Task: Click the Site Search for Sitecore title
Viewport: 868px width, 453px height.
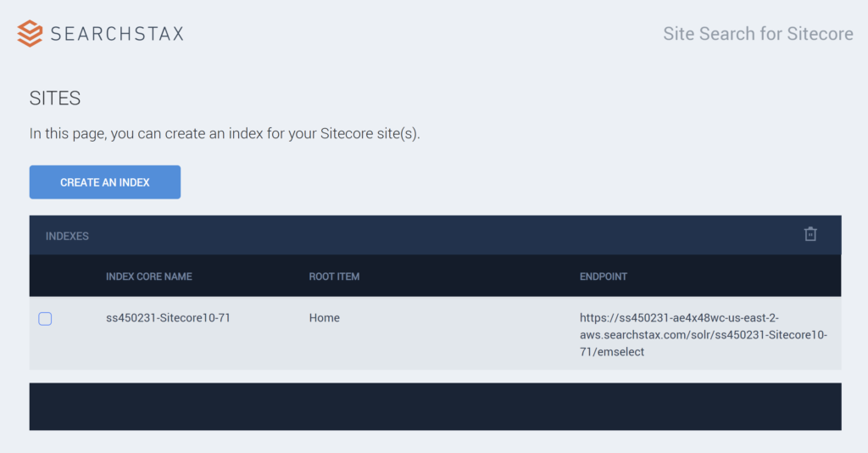Action: 758,34
